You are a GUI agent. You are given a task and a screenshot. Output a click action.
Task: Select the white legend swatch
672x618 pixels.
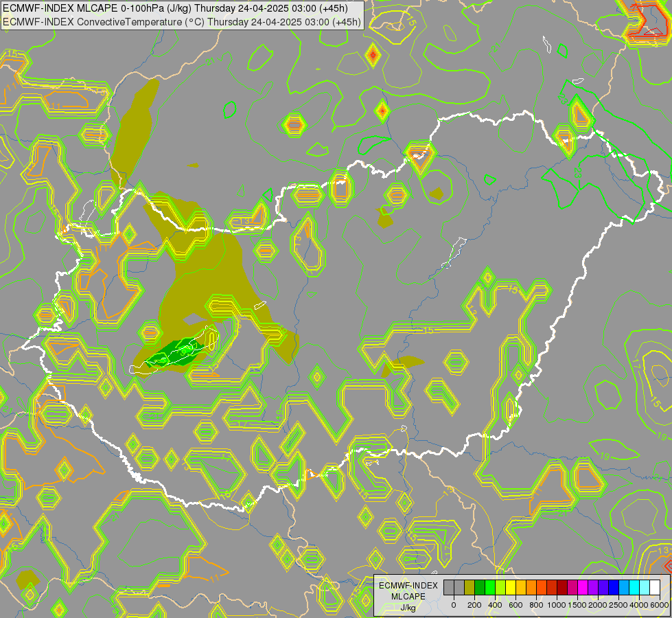(656, 588)
